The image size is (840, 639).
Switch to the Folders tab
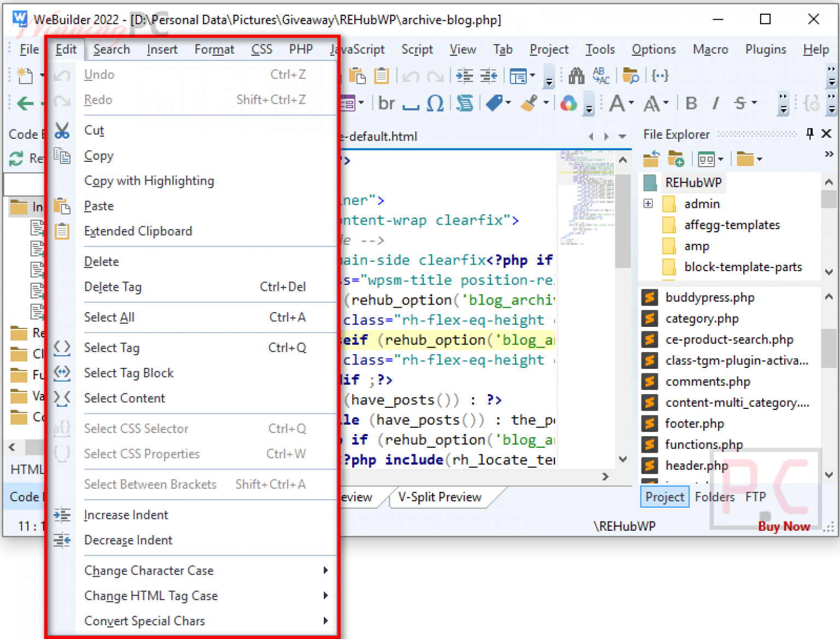pos(714,497)
